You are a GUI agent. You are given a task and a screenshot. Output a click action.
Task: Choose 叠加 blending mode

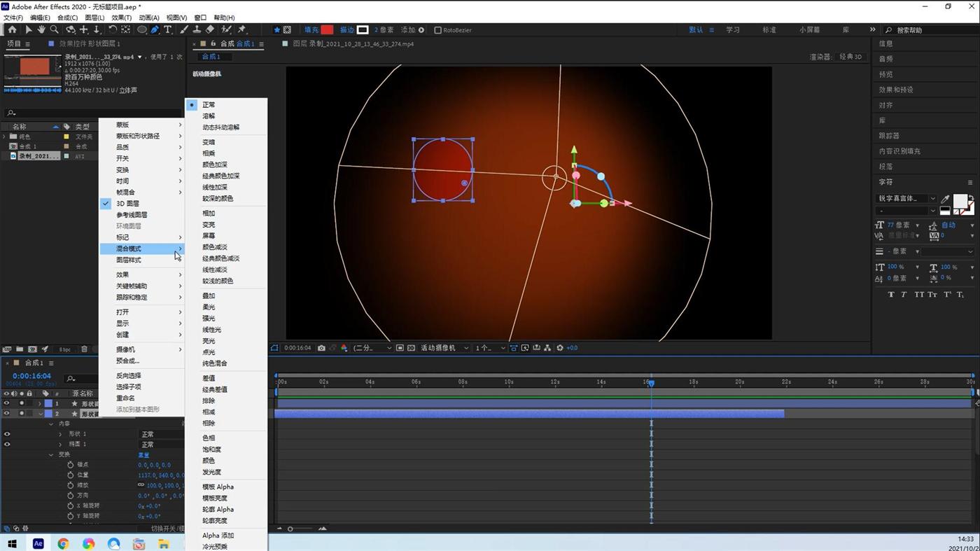tap(209, 296)
